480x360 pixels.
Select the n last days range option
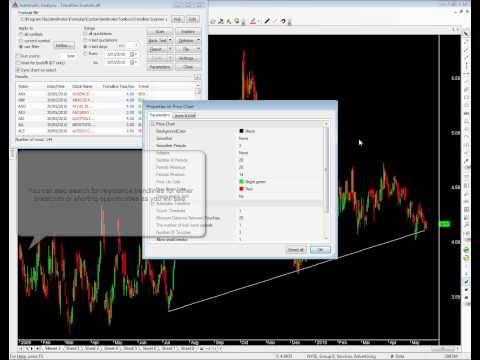85,47
